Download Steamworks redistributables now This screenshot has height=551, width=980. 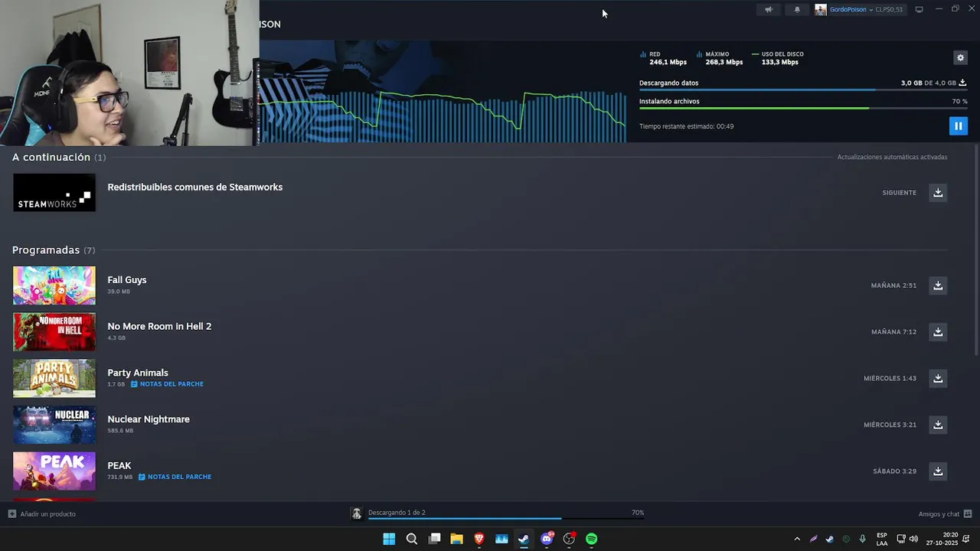pos(938,192)
